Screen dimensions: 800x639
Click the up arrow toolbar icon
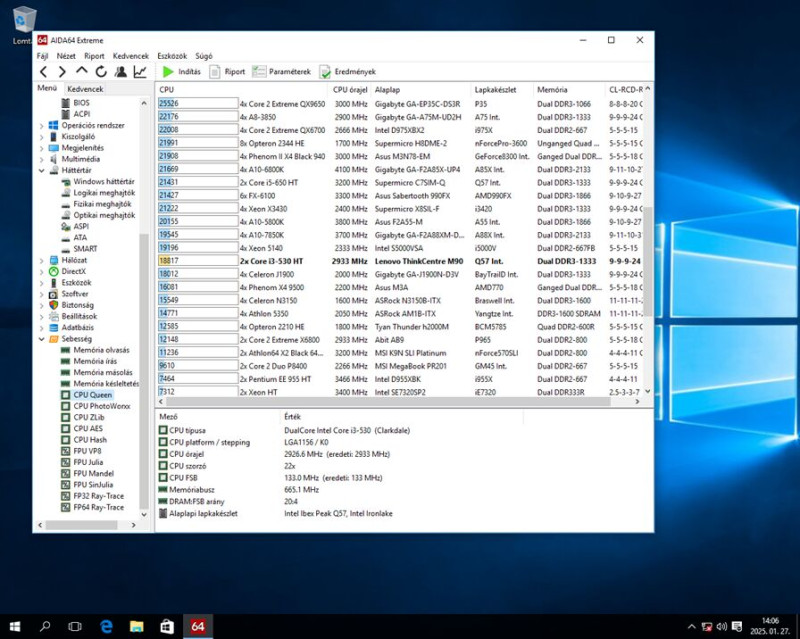[82, 72]
